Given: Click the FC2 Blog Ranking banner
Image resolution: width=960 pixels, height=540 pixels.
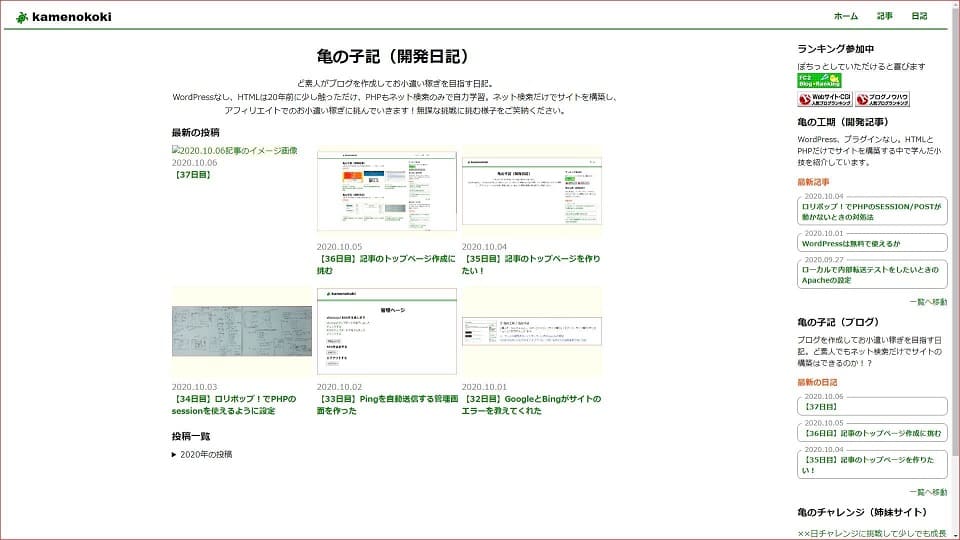Looking at the screenshot, I should point(819,81).
